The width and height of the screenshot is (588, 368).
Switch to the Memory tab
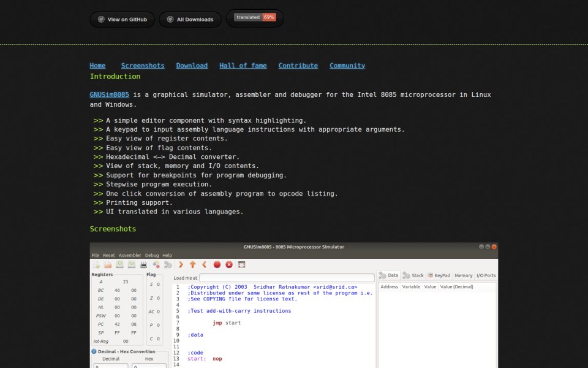(x=464, y=275)
